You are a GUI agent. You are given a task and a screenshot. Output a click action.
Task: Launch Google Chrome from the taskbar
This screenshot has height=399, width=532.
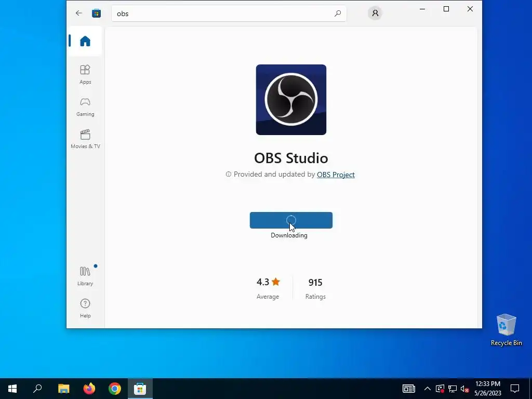pyautogui.click(x=115, y=389)
